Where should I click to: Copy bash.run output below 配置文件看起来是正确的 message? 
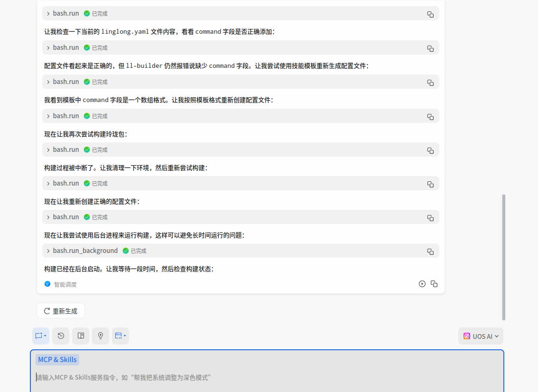tap(430, 83)
